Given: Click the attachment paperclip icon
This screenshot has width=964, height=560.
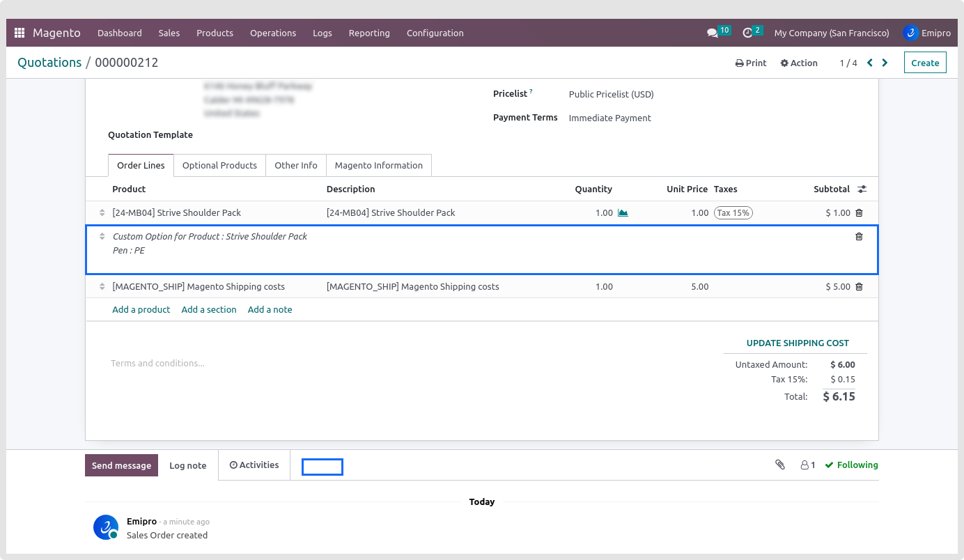Looking at the screenshot, I should click(x=780, y=465).
